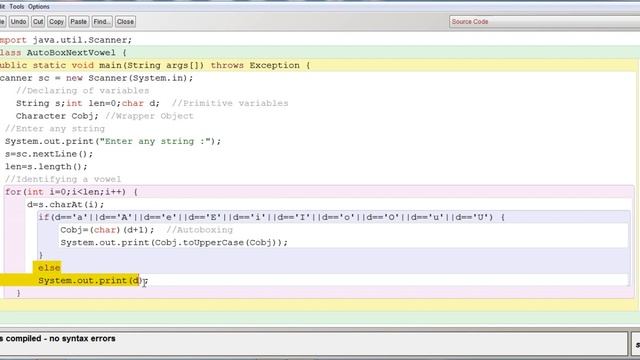Click the Cobj=(char)(d+1); statement
Screen dimensions: 640x360
[x=107, y=230]
